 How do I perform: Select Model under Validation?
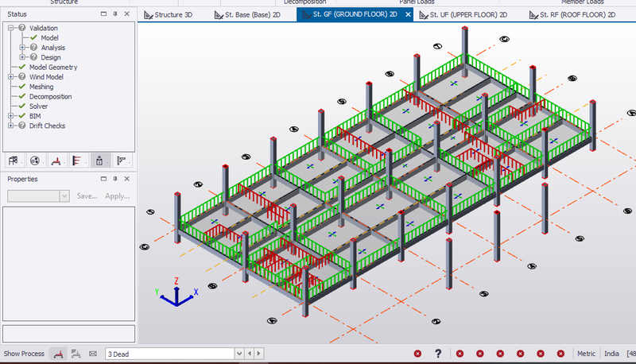49,37
